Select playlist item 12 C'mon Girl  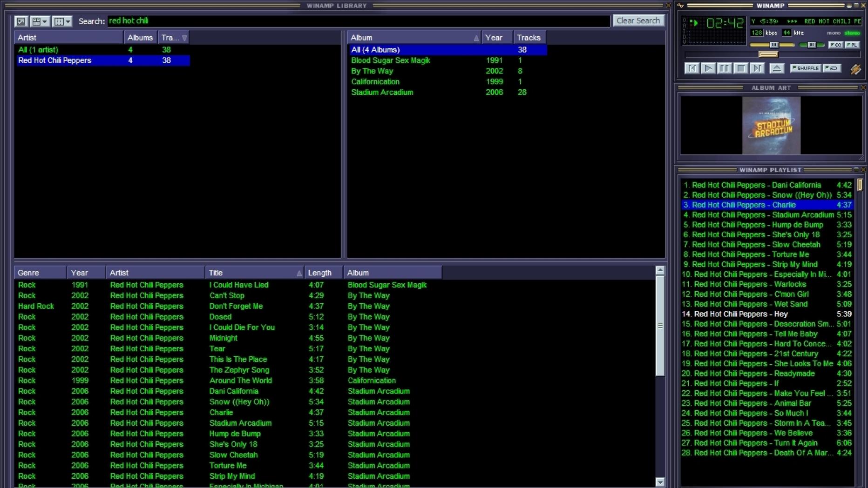point(767,294)
